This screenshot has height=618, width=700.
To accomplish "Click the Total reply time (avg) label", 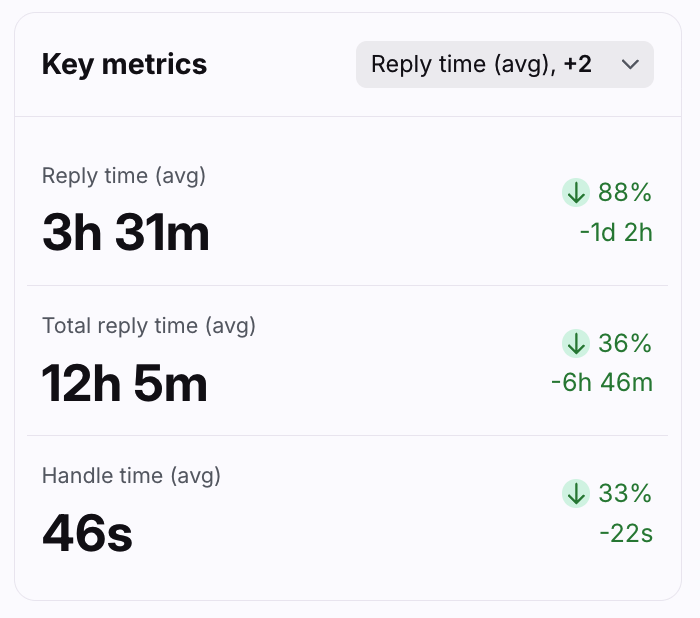I will coord(149,326).
